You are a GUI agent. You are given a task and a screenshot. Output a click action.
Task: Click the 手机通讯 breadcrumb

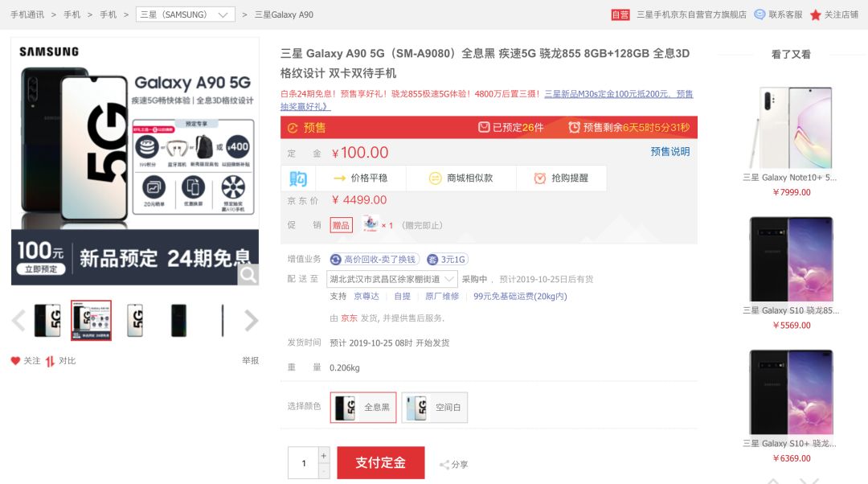[27, 14]
